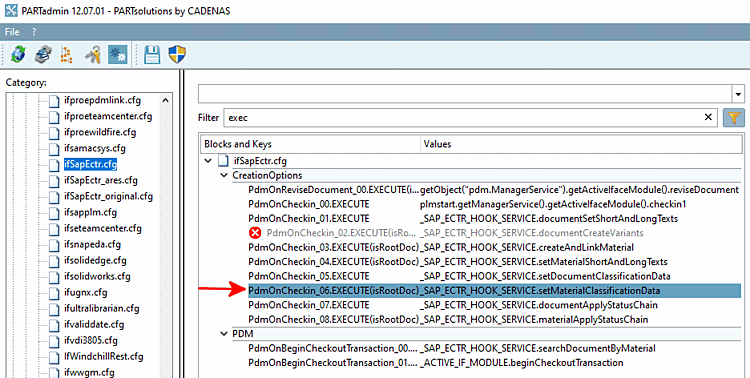Click the globe refresh toolbar icon

(18, 54)
